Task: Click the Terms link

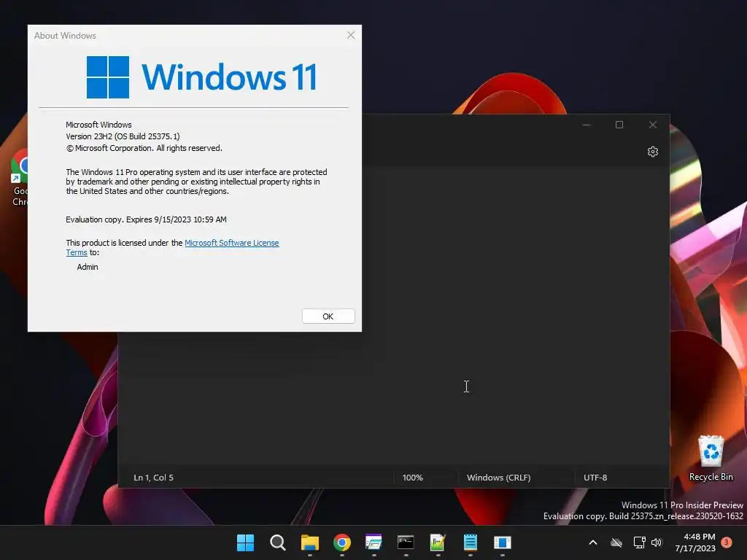Action: (x=77, y=252)
